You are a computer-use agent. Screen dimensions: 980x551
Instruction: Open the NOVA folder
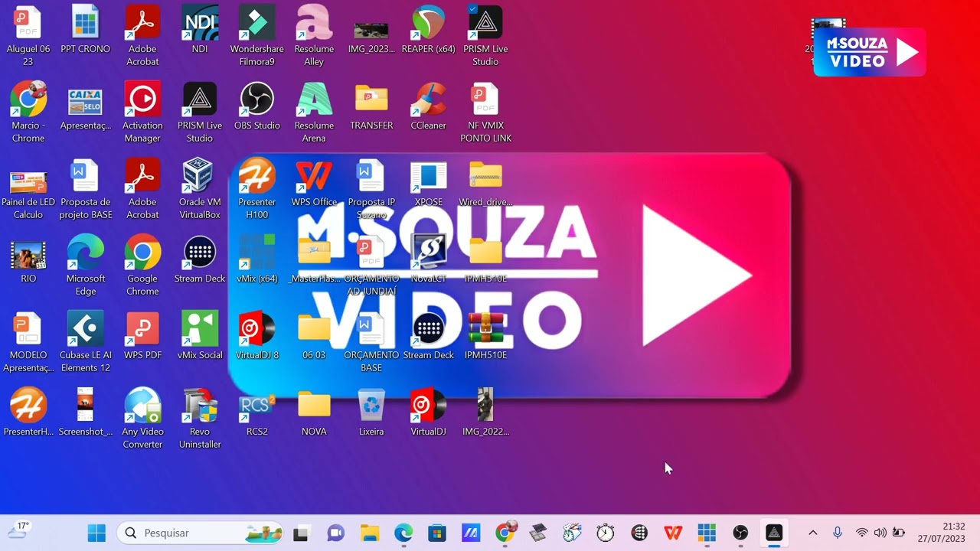click(314, 412)
